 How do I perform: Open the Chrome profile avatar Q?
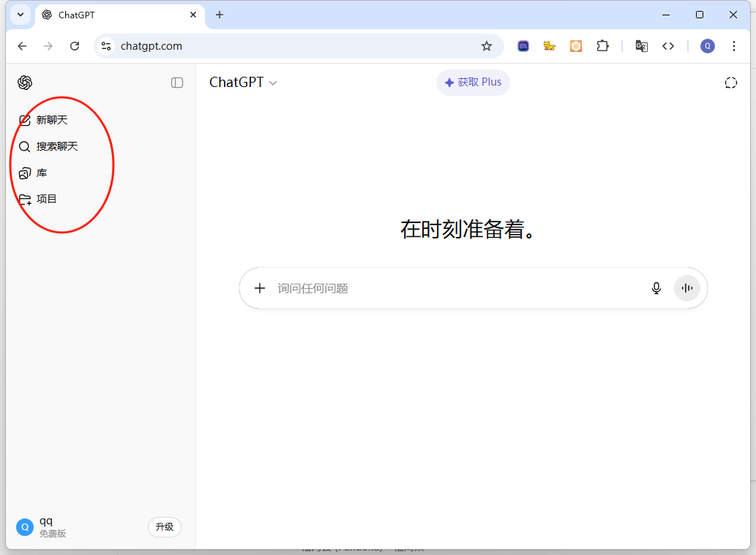tap(707, 46)
